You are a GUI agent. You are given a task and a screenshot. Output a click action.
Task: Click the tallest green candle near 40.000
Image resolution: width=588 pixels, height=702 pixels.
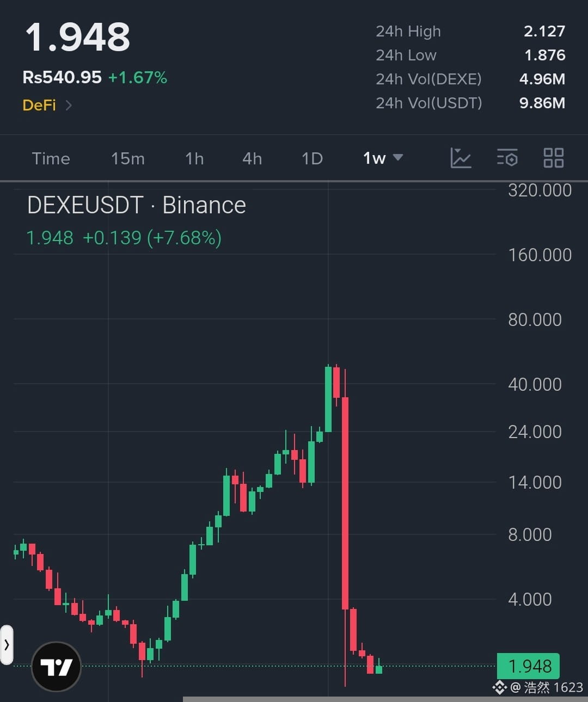[328, 399]
